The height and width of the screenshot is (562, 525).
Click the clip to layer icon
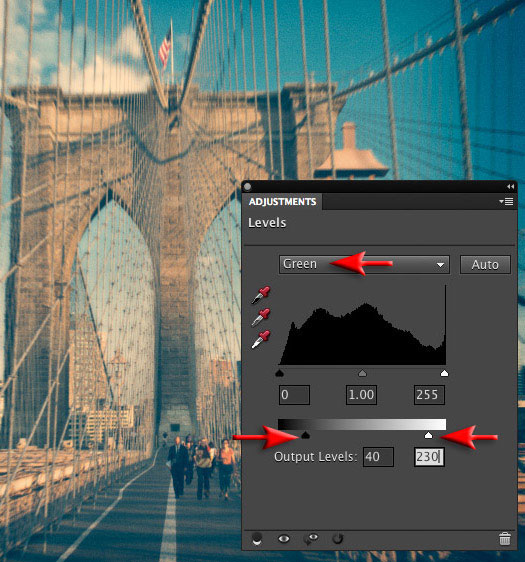click(257, 539)
